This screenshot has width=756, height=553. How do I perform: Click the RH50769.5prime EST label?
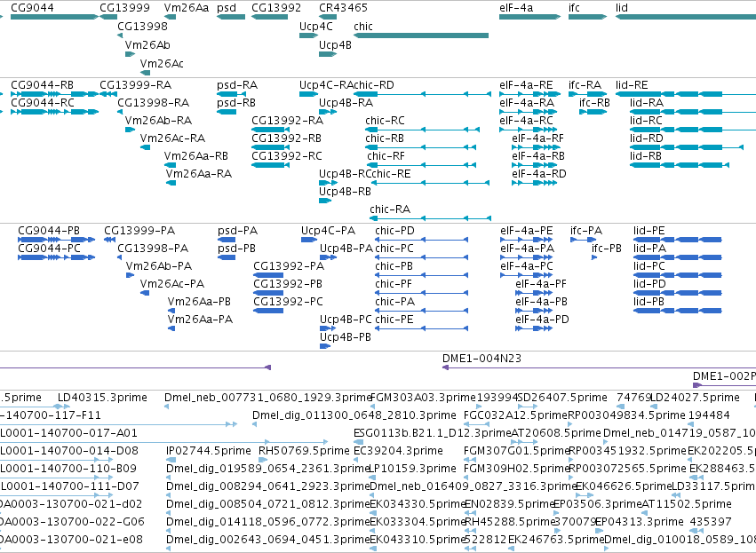pyautogui.click(x=304, y=451)
